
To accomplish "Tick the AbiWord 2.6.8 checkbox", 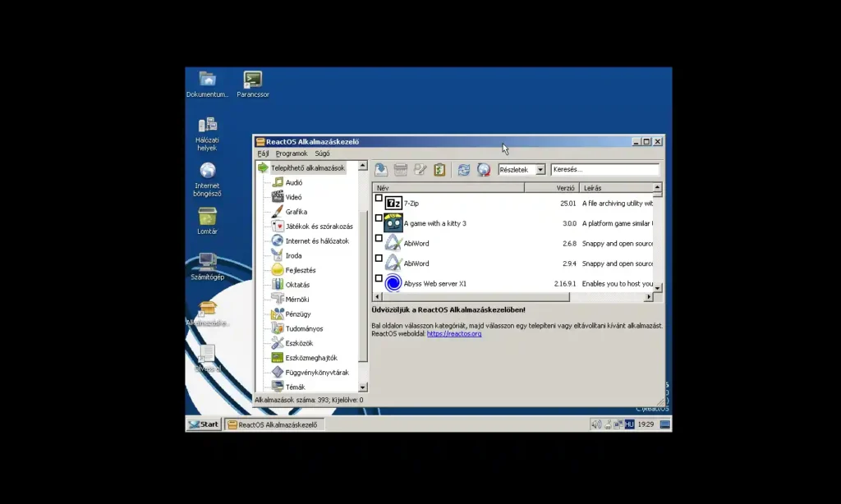I will 379,238.
